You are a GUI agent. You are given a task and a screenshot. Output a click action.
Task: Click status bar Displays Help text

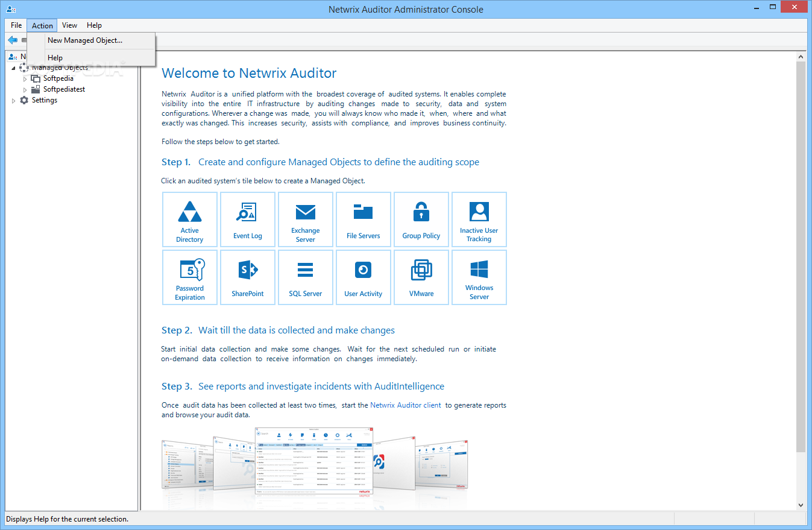click(x=67, y=519)
